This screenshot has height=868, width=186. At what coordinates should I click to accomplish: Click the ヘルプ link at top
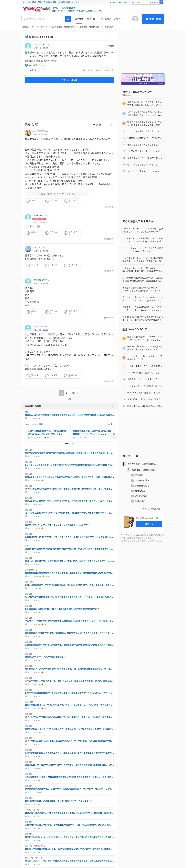[x=127, y=2]
